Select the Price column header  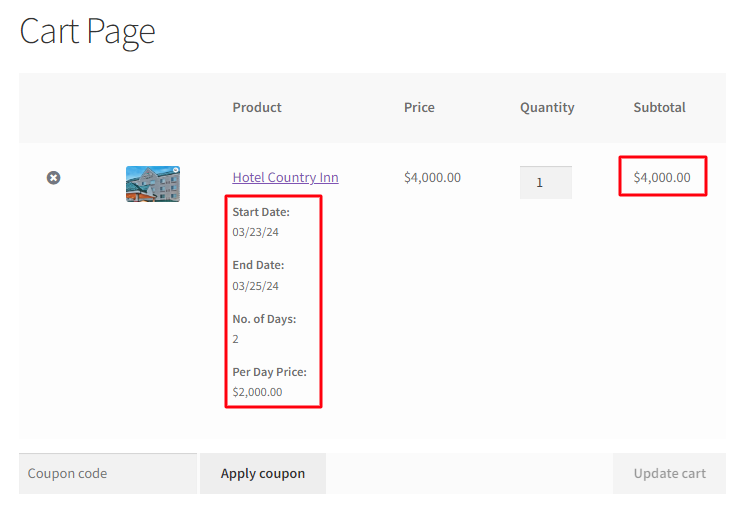419,108
